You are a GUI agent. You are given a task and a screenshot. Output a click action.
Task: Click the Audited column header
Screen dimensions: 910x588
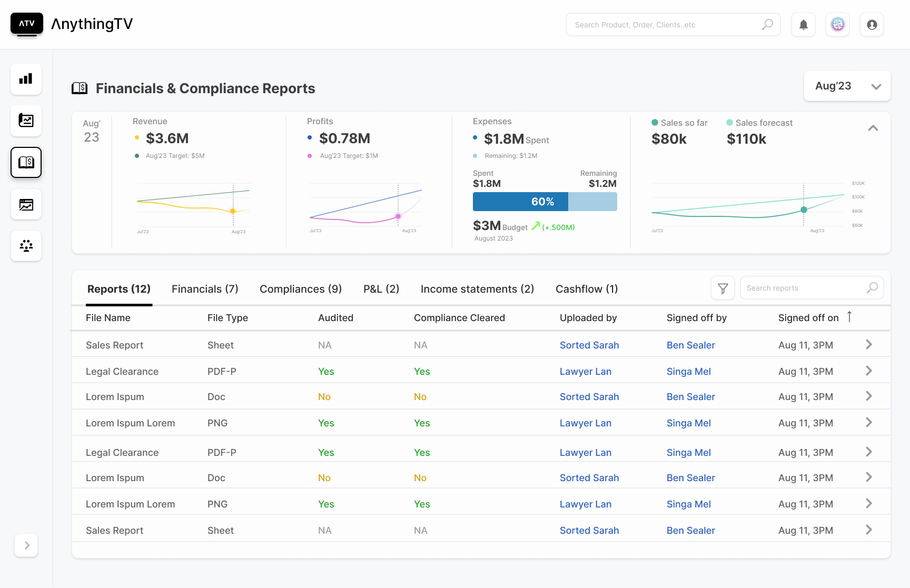coord(335,318)
